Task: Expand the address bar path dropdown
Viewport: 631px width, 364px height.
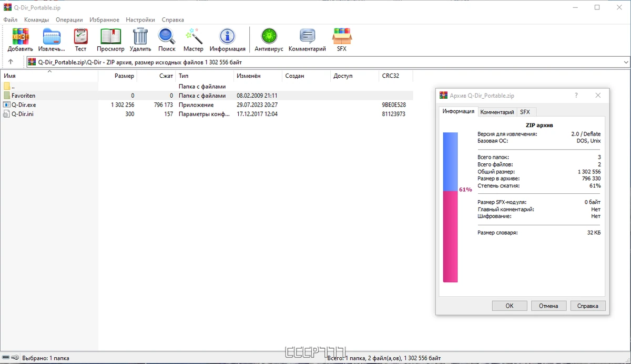Action: (x=626, y=62)
